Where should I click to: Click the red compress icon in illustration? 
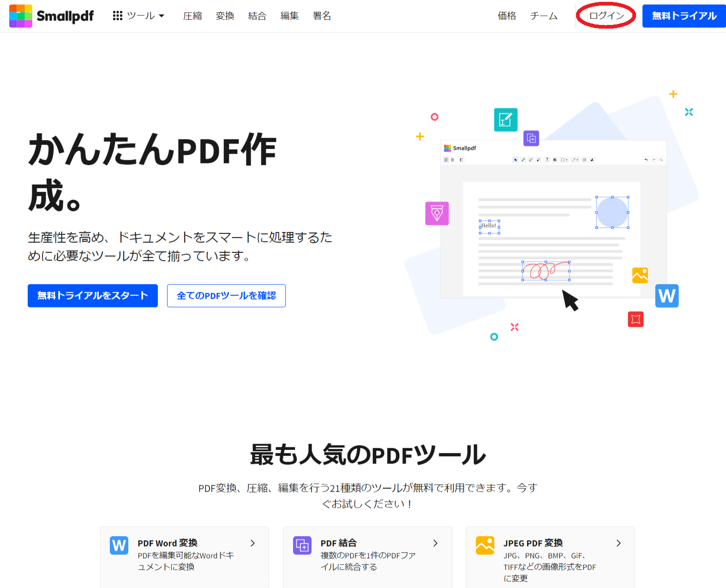coord(636,319)
